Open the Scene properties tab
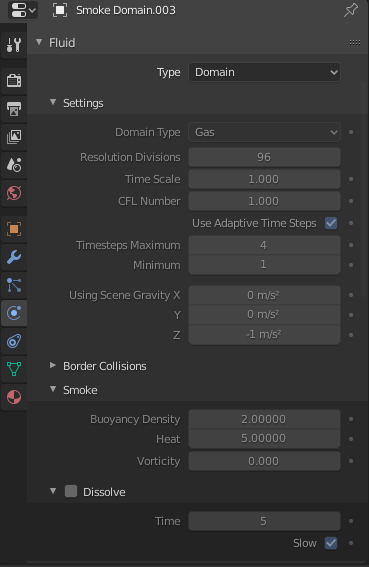This screenshot has width=369, height=567. click(x=14, y=165)
